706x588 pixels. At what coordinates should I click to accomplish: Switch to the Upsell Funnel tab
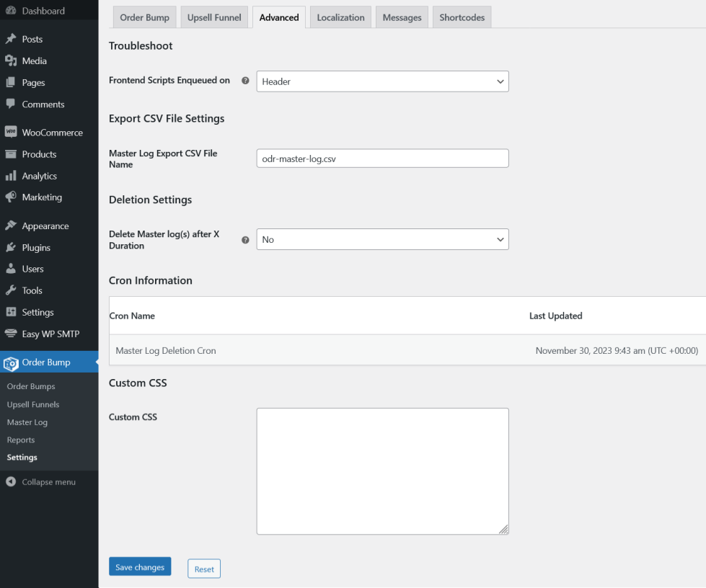pyautogui.click(x=214, y=17)
